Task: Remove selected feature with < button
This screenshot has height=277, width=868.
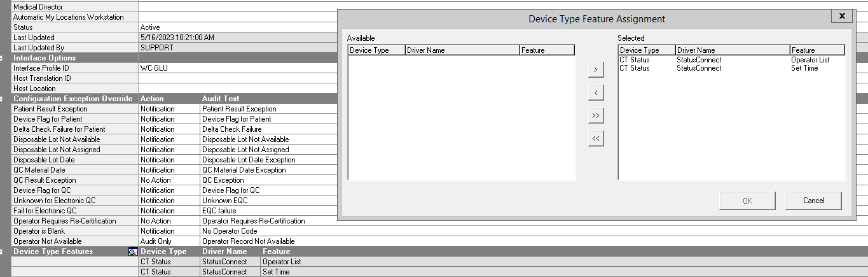Action: 595,92
